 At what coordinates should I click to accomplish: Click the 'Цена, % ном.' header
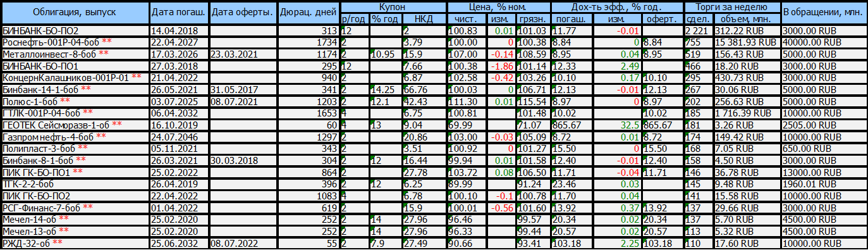498,7
